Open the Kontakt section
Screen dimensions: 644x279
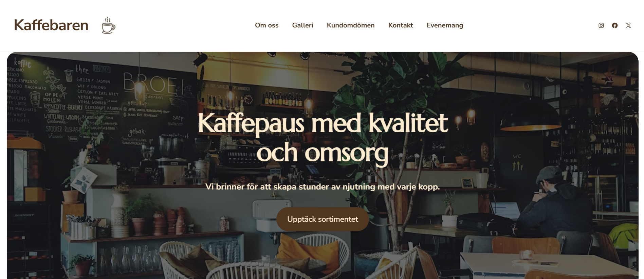[x=401, y=25]
